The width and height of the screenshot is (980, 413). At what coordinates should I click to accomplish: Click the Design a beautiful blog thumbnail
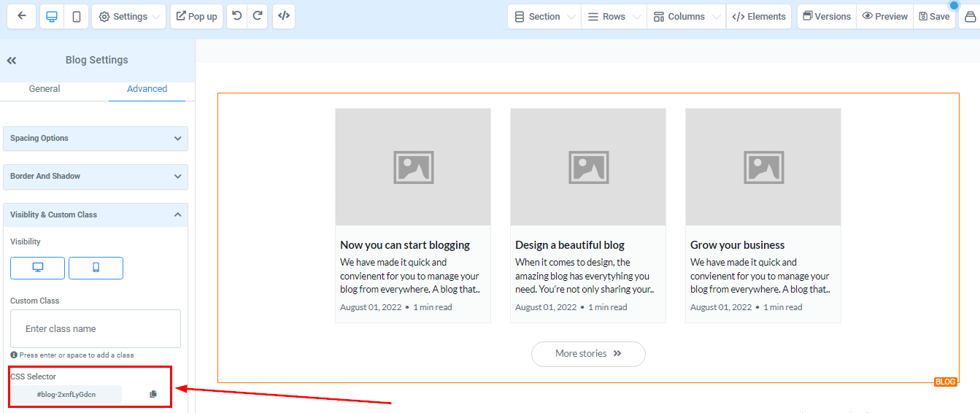coord(588,167)
